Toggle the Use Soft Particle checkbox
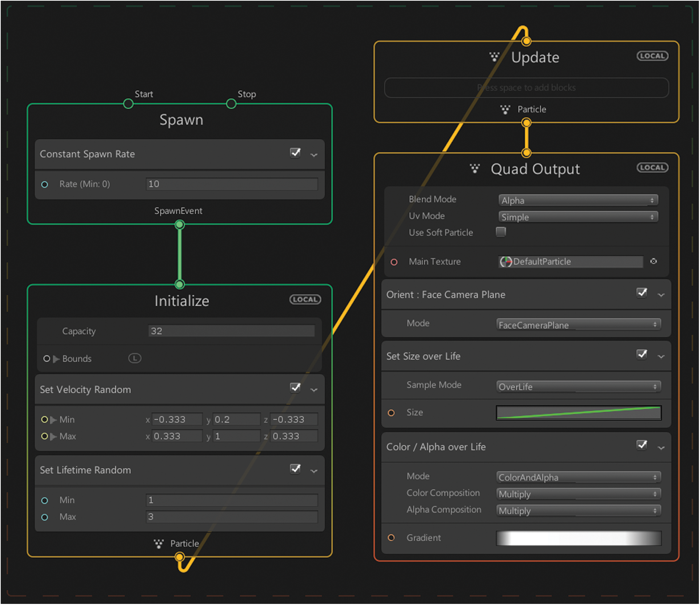The width and height of the screenshot is (700, 605). pyautogui.click(x=501, y=232)
